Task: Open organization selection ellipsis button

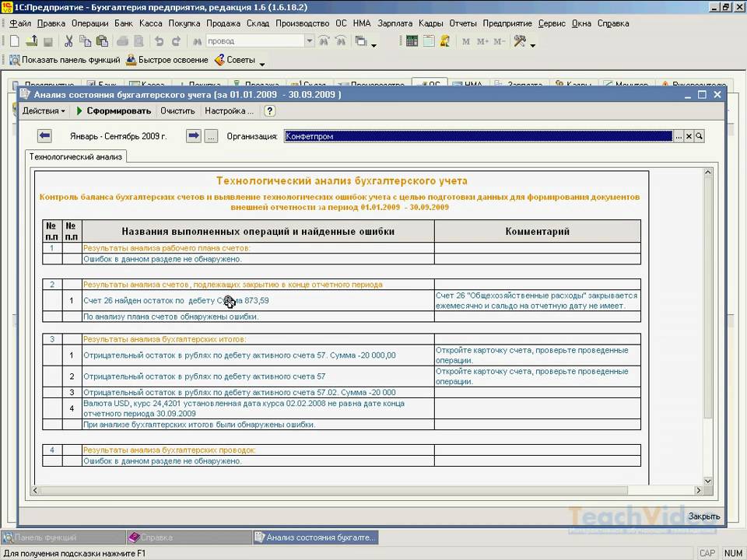Action: click(x=679, y=137)
